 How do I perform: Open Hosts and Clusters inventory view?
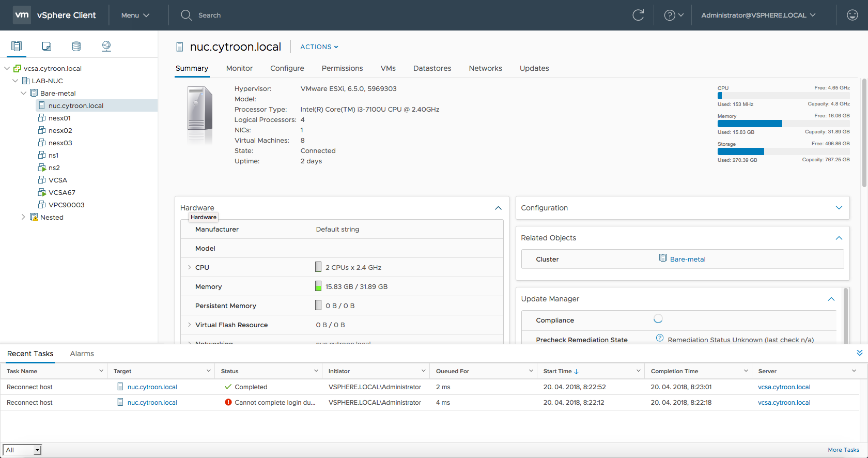tap(17, 46)
